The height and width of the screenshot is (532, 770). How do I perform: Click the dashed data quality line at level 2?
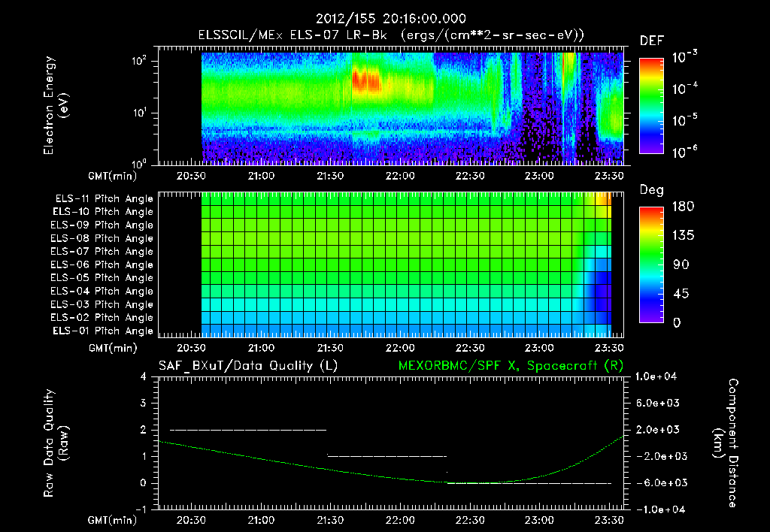tap(248, 430)
